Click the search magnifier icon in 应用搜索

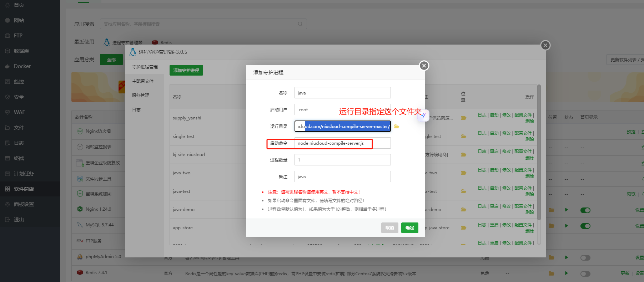300,24
